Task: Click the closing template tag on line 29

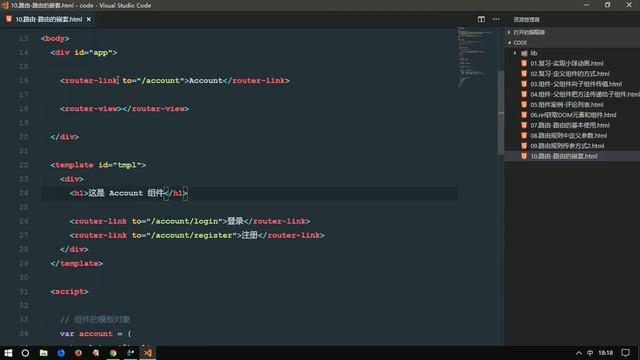Action: (x=77, y=263)
